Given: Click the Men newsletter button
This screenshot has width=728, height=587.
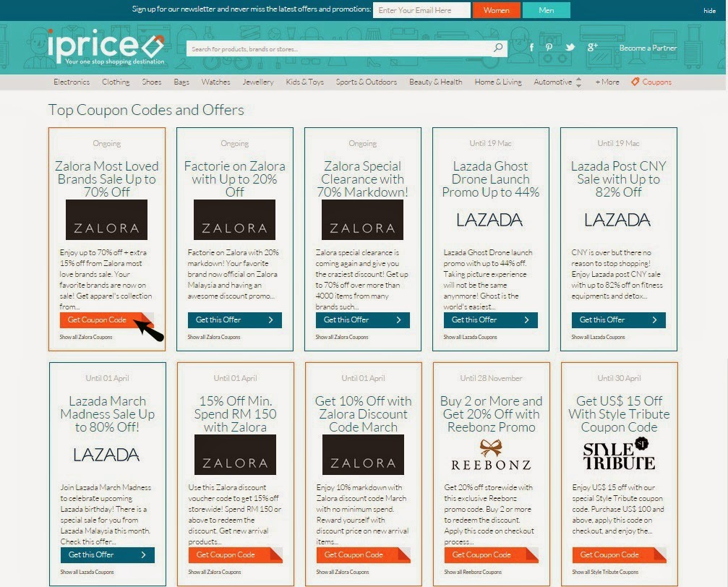Looking at the screenshot, I should coord(547,10).
